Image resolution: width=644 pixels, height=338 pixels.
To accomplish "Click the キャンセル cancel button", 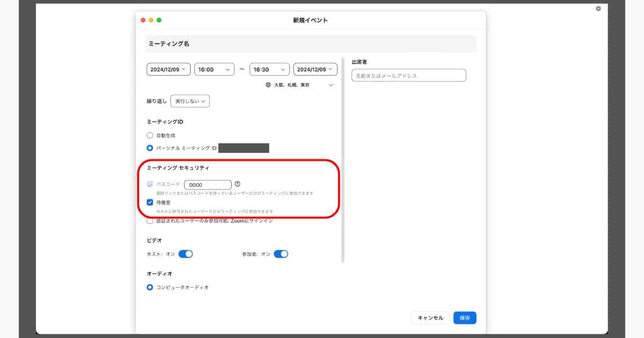I will pos(430,318).
